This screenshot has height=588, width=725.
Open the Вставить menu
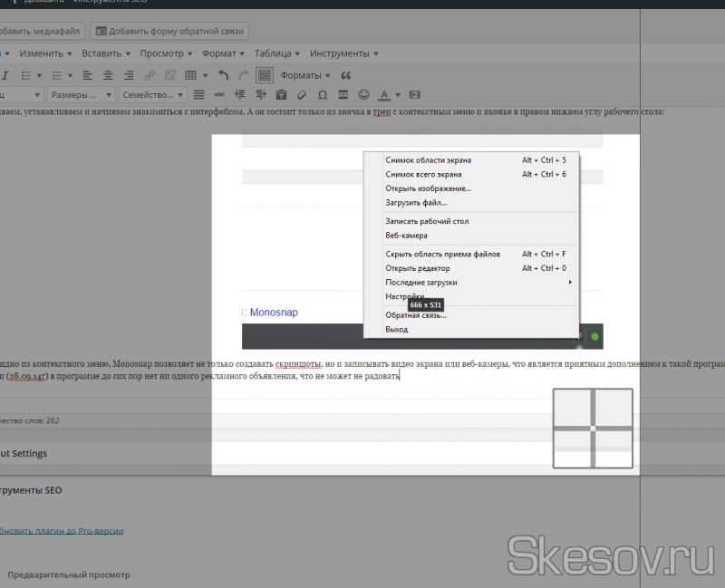[105, 53]
